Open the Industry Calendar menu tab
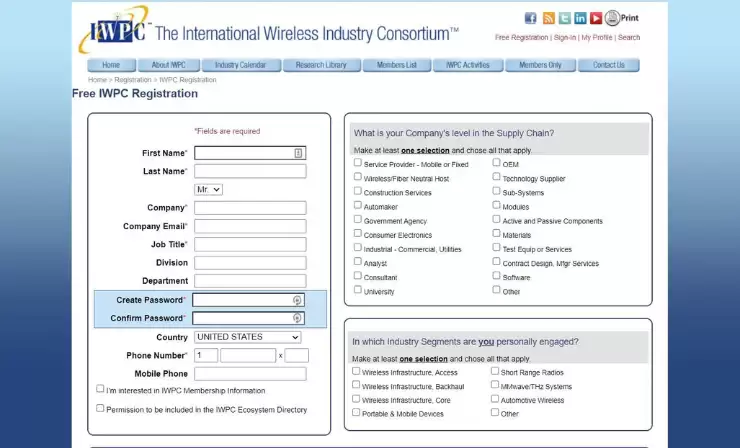The height and width of the screenshot is (448, 740). (241, 65)
